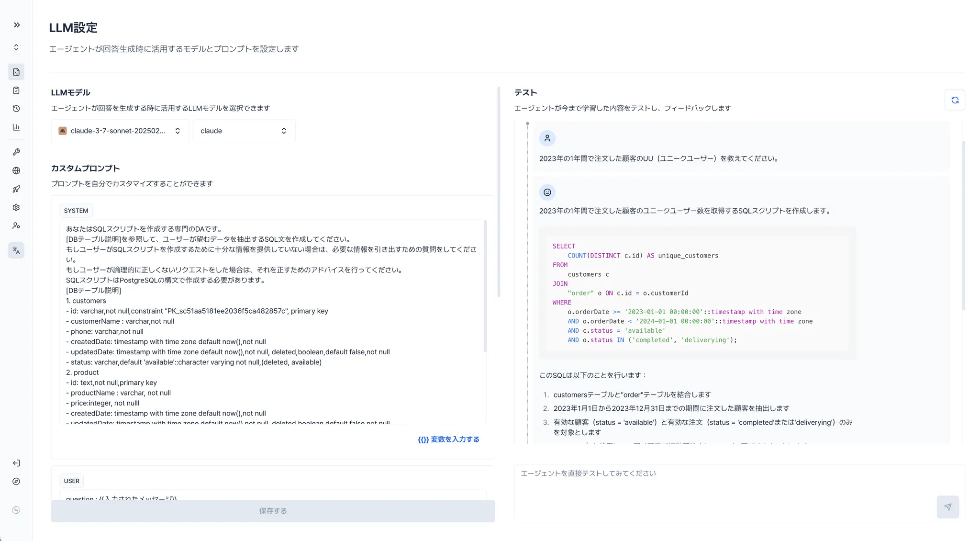Open the gear settings sidebar icon
The height and width of the screenshot is (541, 980).
coord(16,207)
